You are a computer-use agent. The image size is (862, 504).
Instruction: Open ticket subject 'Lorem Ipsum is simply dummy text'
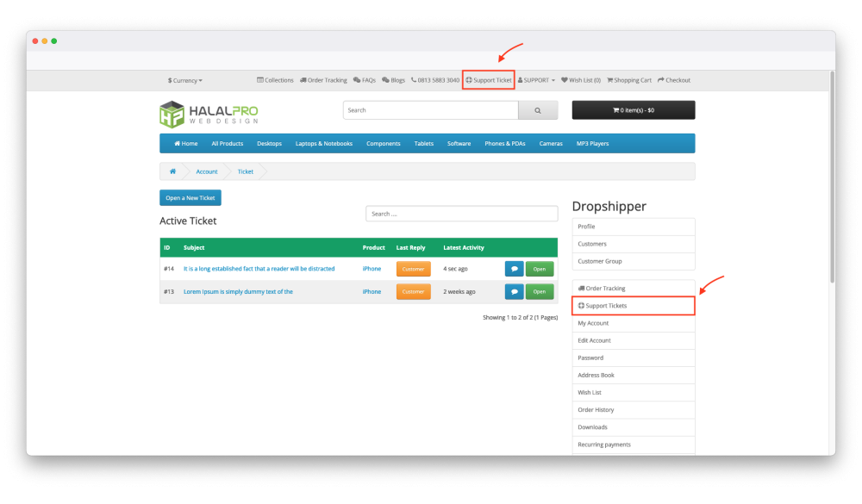click(238, 292)
